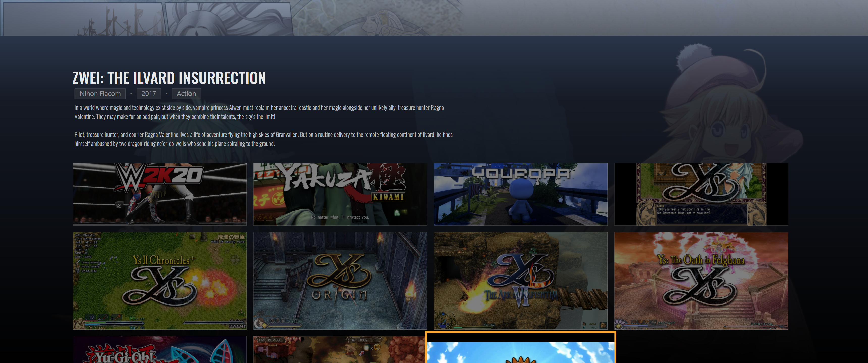Click the 2017 release year tag

click(149, 94)
